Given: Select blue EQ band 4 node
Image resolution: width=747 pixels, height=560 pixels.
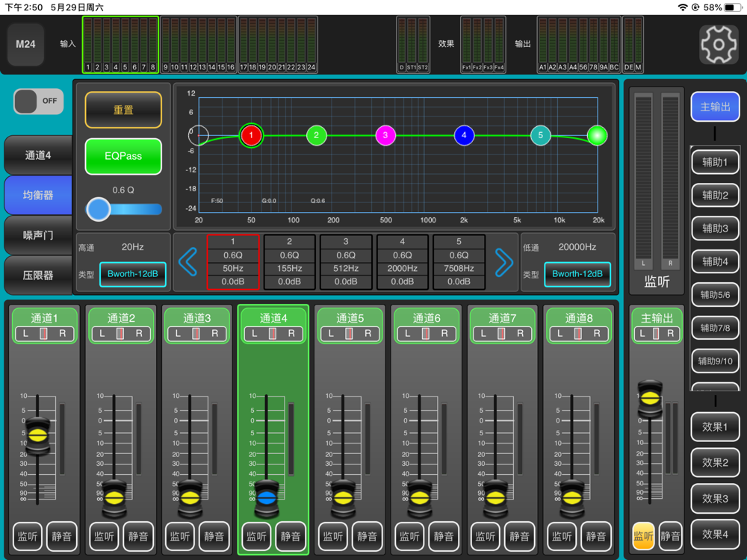Looking at the screenshot, I should coord(464,135).
